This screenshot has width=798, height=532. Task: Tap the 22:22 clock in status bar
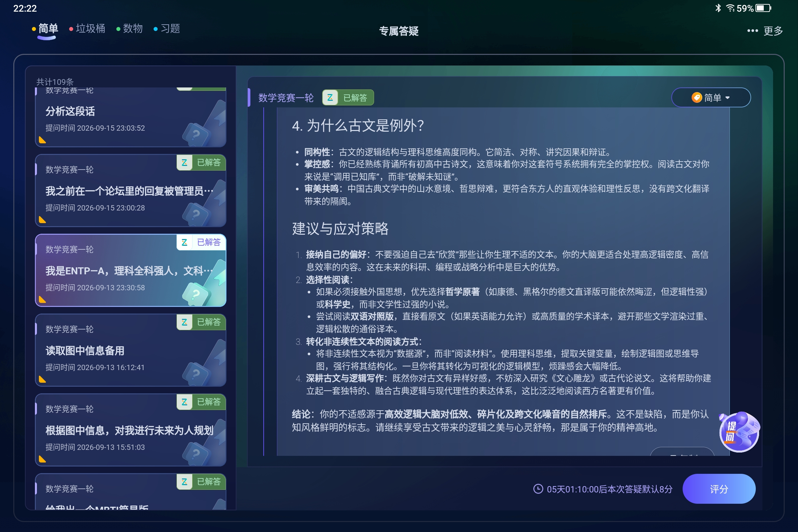click(25, 8)
